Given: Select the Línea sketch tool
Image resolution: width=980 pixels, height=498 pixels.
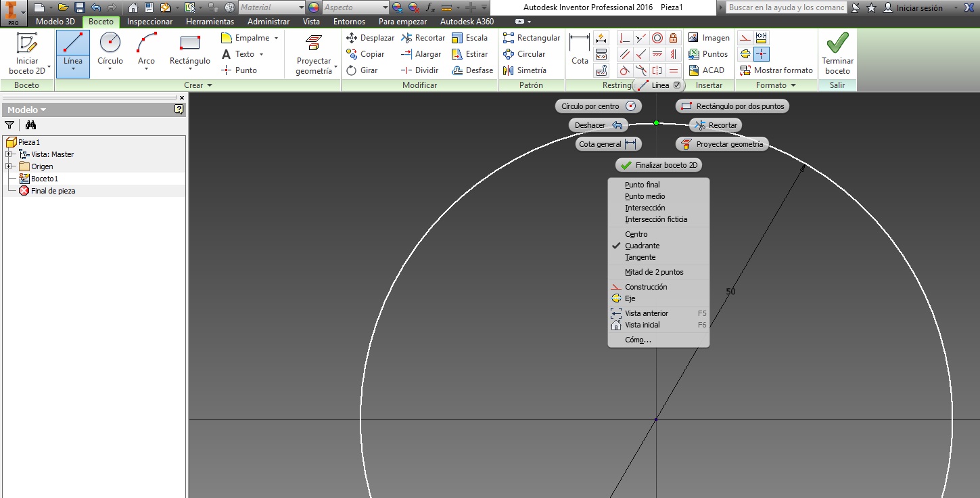Looking at the screenshot, I should click(x=72, y=53).
